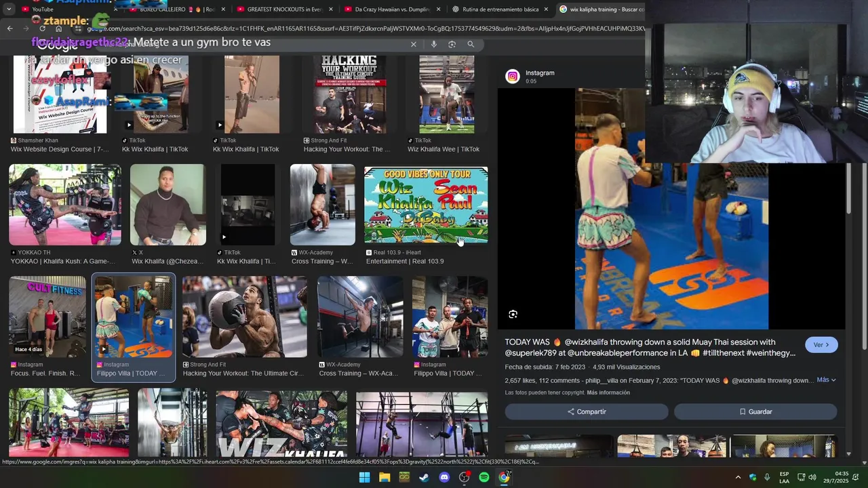Click the magnifier search icon
868x488 pixels.
[x=471, y=44]
